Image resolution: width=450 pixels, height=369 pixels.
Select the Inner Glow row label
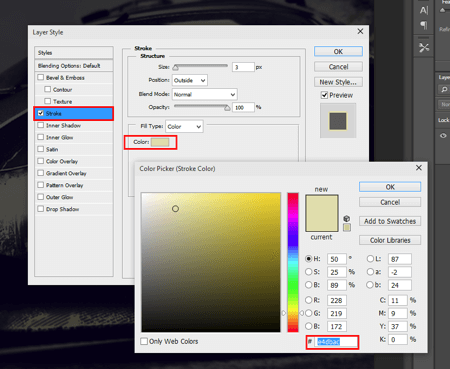click(x=59, y=137)
